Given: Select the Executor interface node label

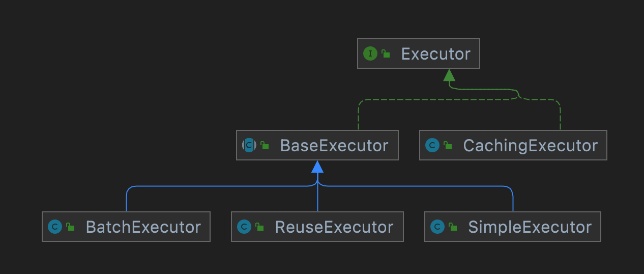Looking at the screenshot, I should coord(436,53).
